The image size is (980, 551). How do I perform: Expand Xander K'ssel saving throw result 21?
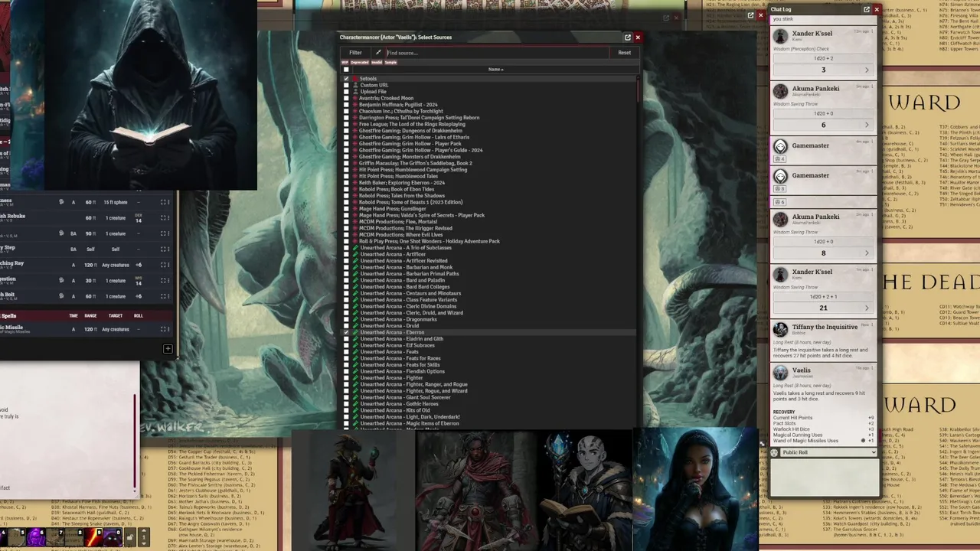(x=867, y=308)
